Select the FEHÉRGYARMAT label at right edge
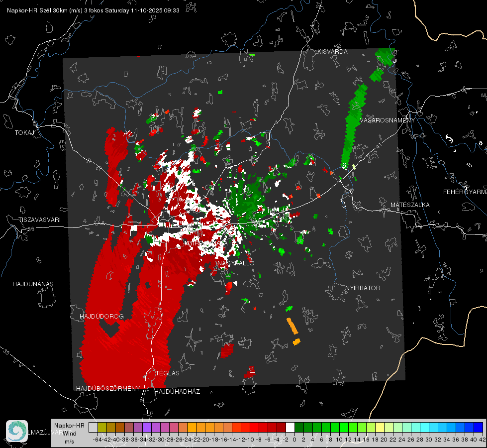Screen dimensions: 487x448 tap(465, 192)
